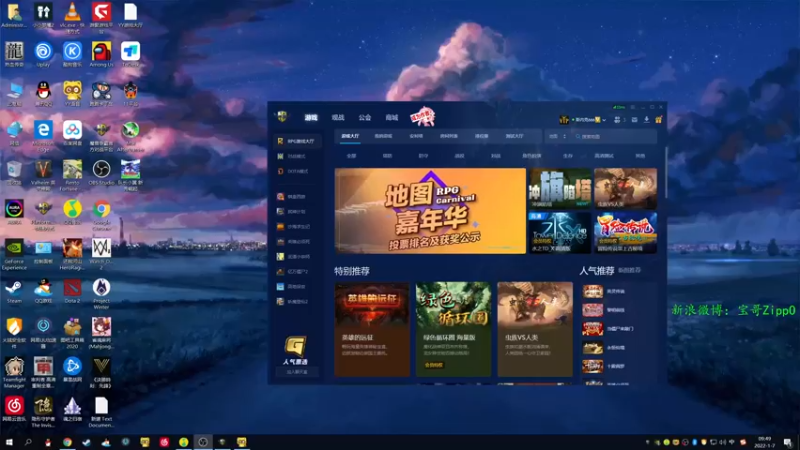Open the mail envelope icon in platform header
Image resolution: width=800 pixels, height=450 pixels.
[x=634, y=120]
